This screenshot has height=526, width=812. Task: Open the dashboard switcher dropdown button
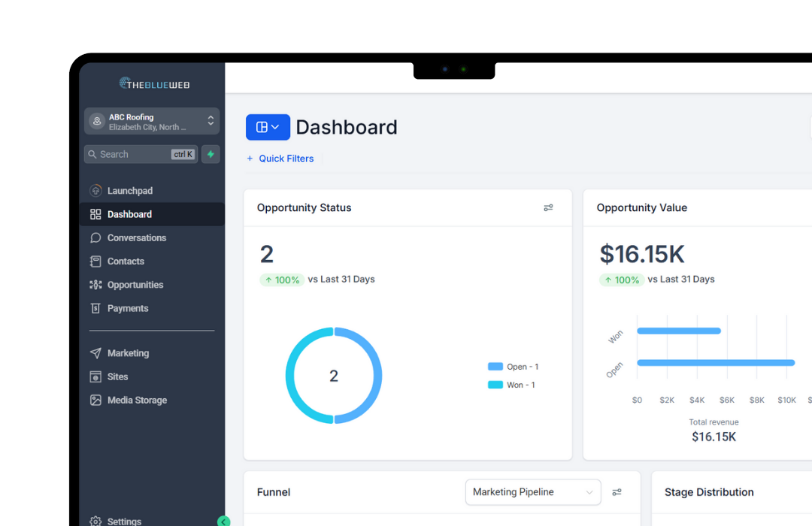pyautogui.click(x=268, y=127)
